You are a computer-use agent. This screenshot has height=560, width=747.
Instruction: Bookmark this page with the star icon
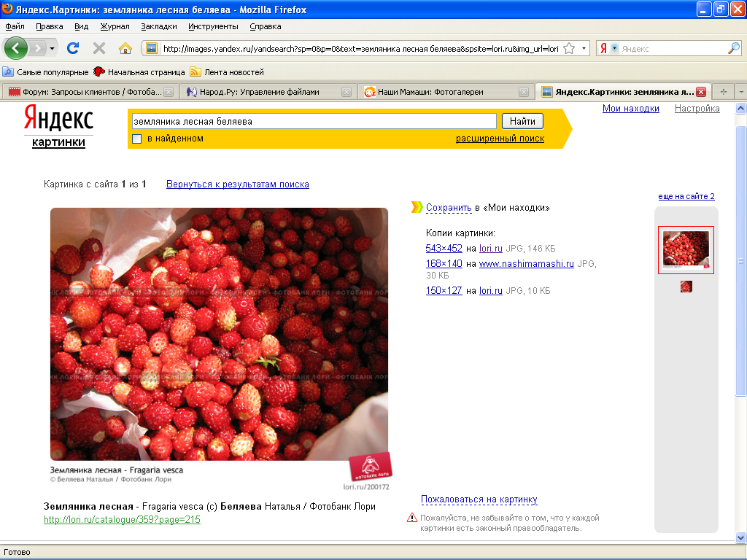[569, 48]
